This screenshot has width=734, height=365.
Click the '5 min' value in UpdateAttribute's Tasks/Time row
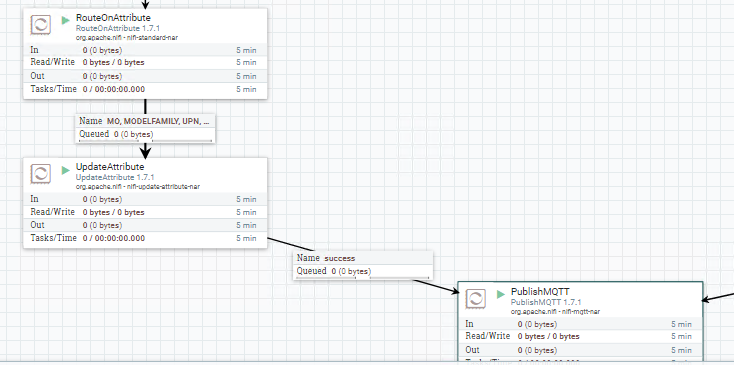pyautogui.click(x=246, y=238)
